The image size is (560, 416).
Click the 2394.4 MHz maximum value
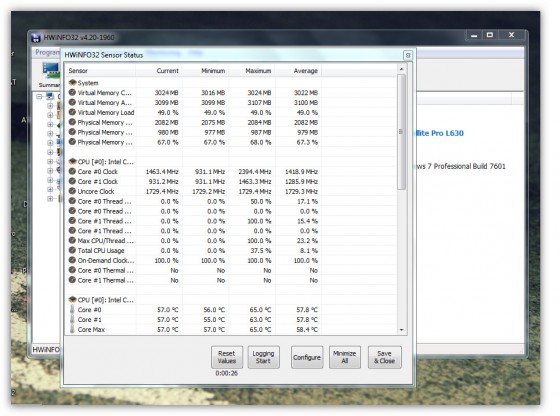tap(255, 172)
